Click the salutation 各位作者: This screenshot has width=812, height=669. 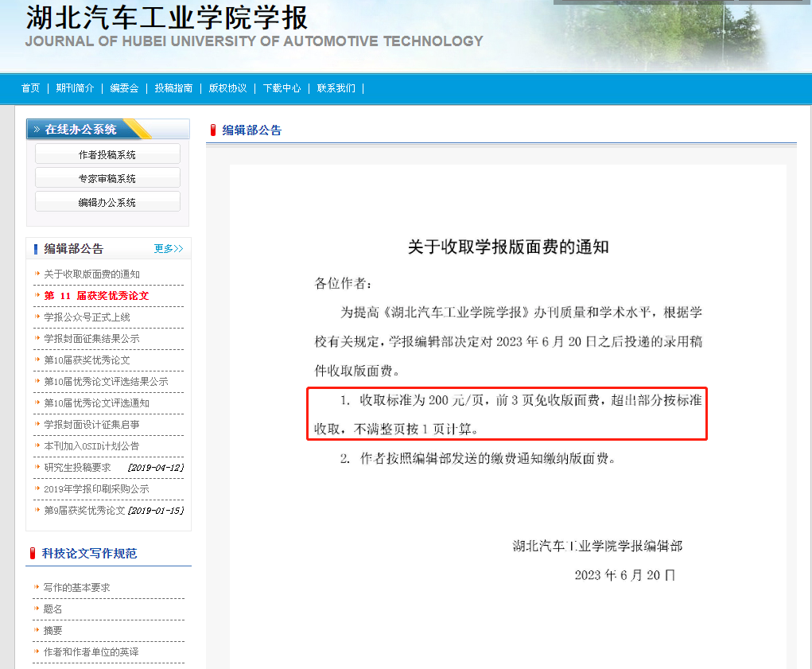343,283
